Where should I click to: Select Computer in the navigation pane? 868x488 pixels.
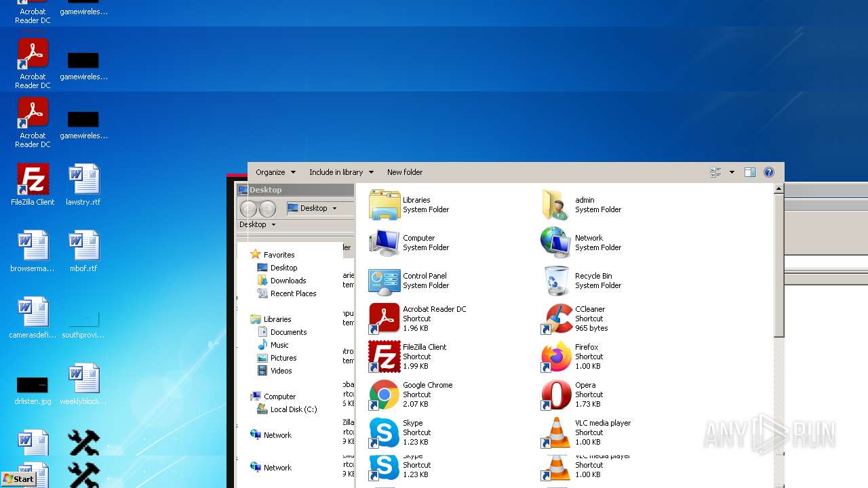point(279,396)
